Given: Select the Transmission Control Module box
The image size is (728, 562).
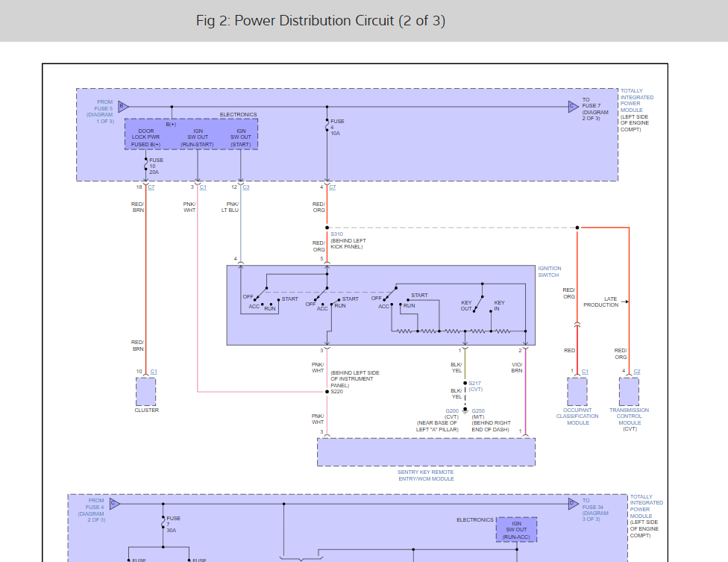Looking at the screenshot, I should click(629, 391).
